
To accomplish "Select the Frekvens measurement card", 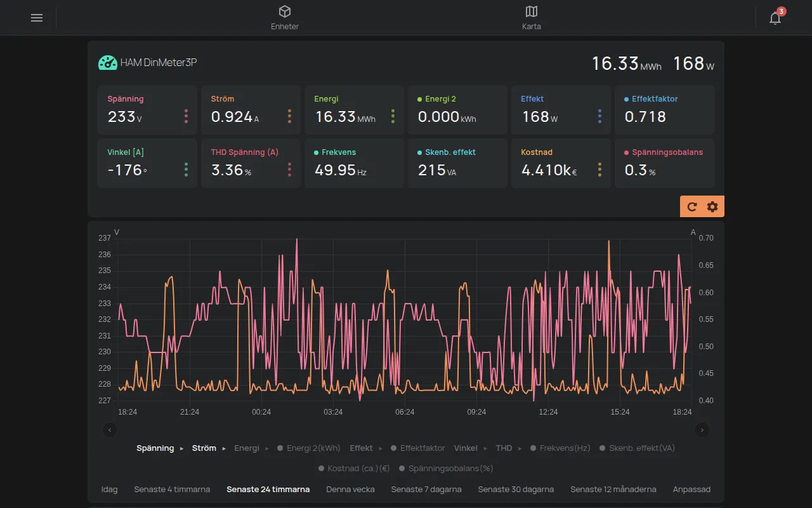I will (354, 163).
